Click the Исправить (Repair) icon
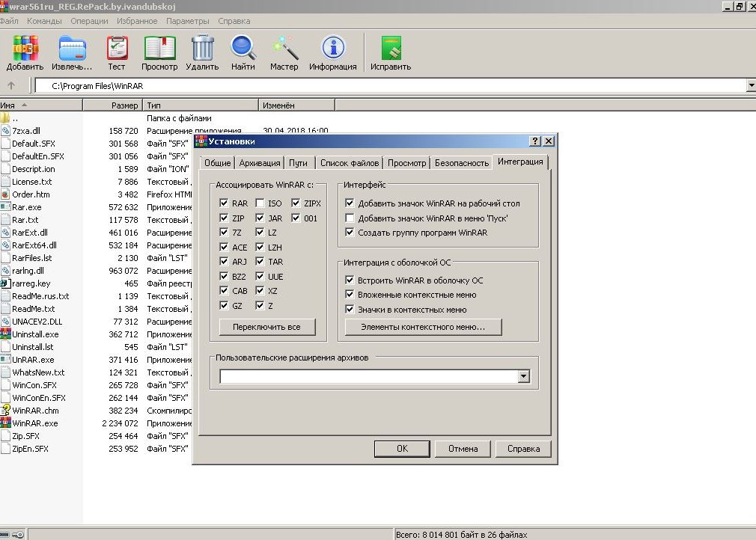The height and width of the screenshot is (540, 756). click(391, 48)
